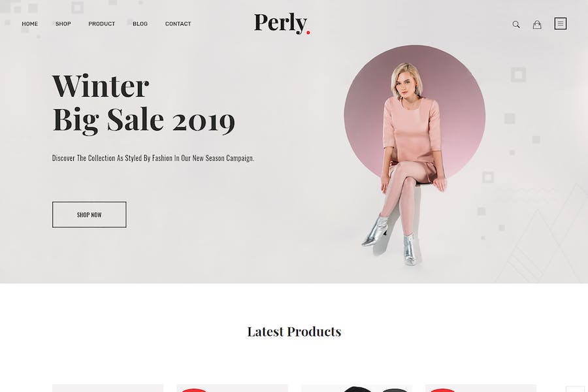This screenshot has width=588, height=392.
Task: Click the Perly logo
Action: coord(282,24)
